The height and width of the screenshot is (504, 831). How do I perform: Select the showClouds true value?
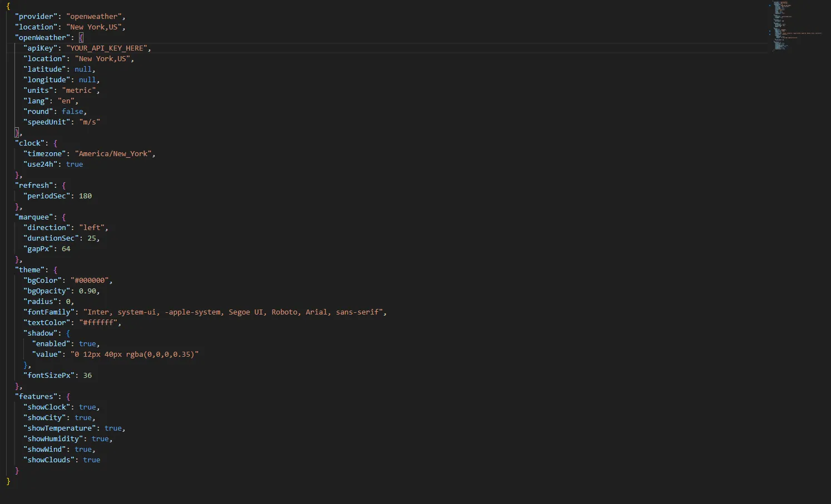91,460
